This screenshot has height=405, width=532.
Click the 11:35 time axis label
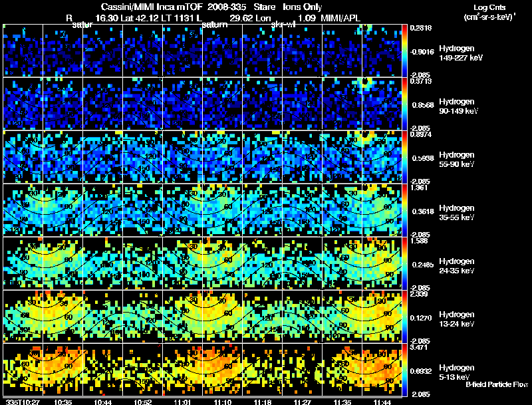342,402
